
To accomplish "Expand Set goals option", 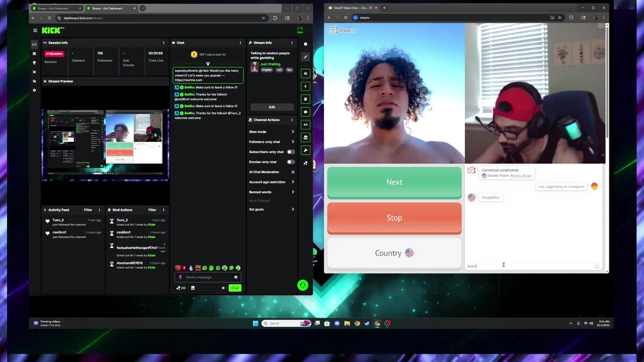I will click(x=272, y=209).
